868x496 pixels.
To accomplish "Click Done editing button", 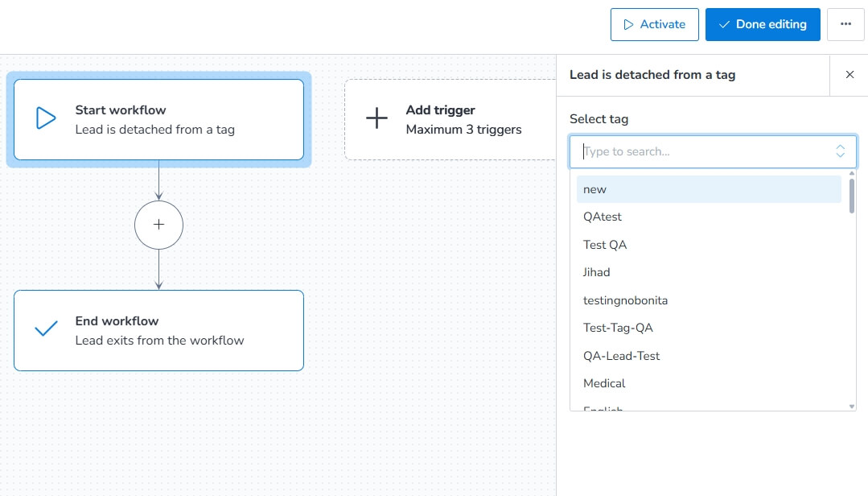I will pyautogui.click(x=763, y=24).
